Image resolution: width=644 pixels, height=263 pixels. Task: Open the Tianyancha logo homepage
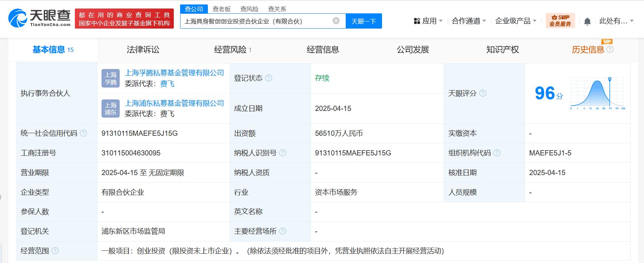[39, 18]
